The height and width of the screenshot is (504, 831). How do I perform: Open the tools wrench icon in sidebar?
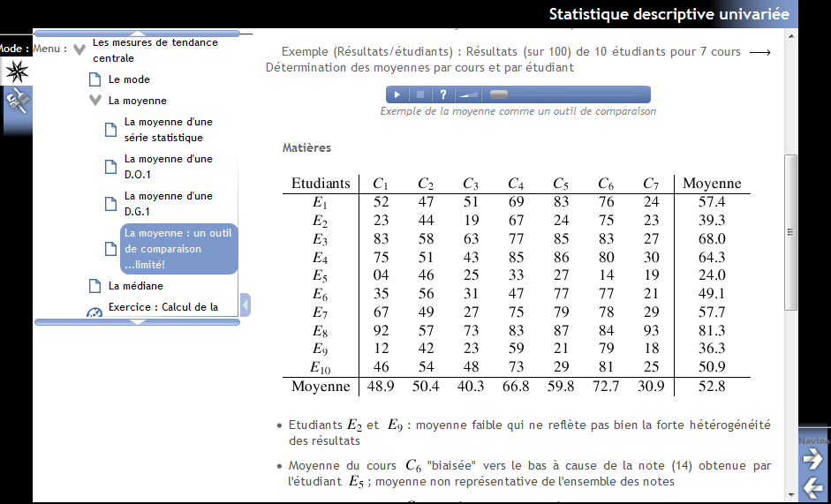[x=17, y=101]
